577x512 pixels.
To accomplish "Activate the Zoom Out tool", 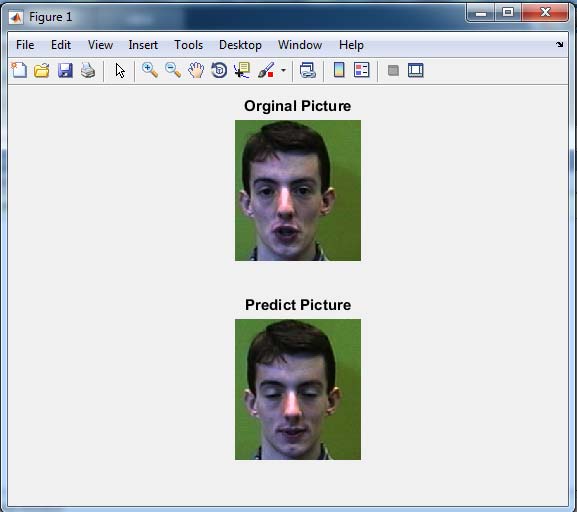I will coord(173,70).
